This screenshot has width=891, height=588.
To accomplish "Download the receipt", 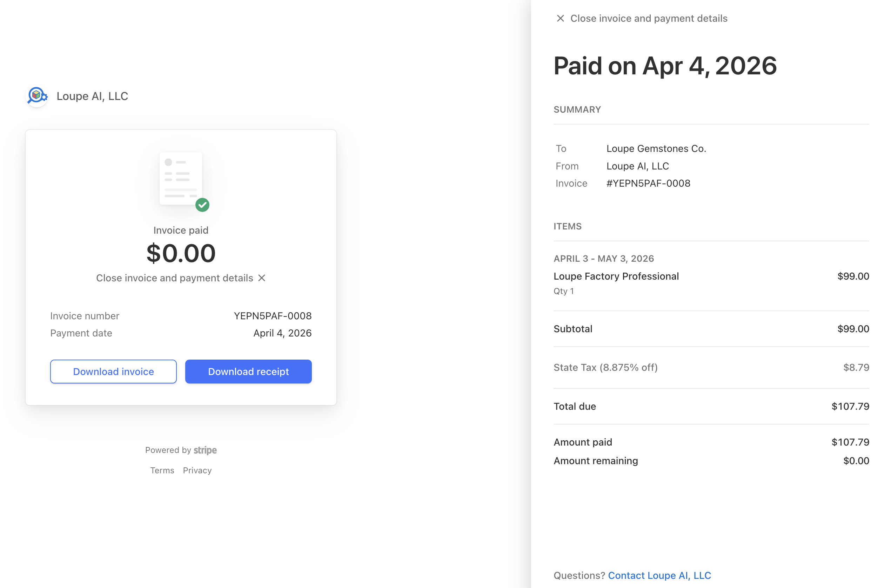I will pyautogui.click(x=248, y=372).
